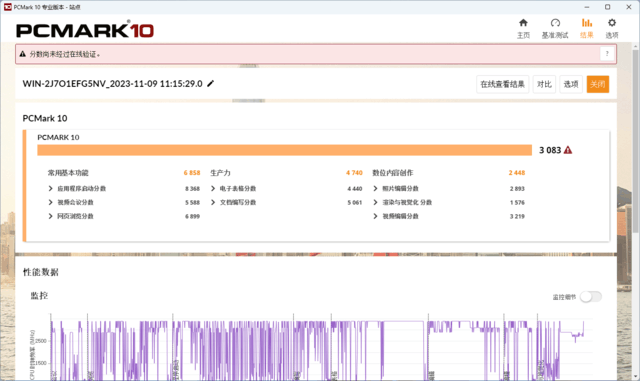Viewport: 640px width, 381px height.
Task: Click the orange PCMARK 10 score bar
Action: [x=284, y=150]
